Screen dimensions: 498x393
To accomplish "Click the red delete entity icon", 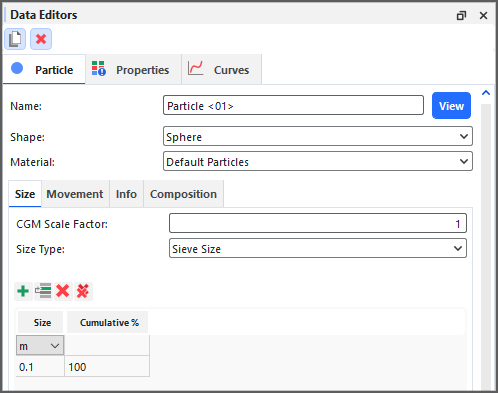I will tap(41, 39).
